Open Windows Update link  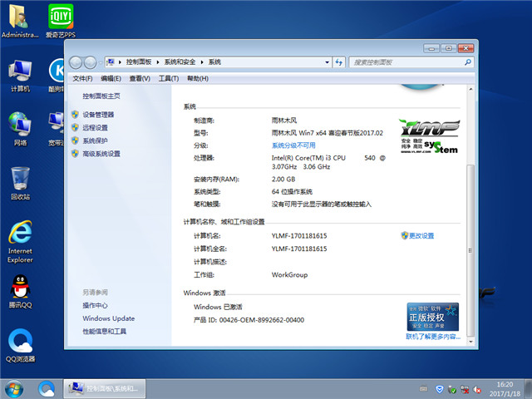click(x=109, y=318)
